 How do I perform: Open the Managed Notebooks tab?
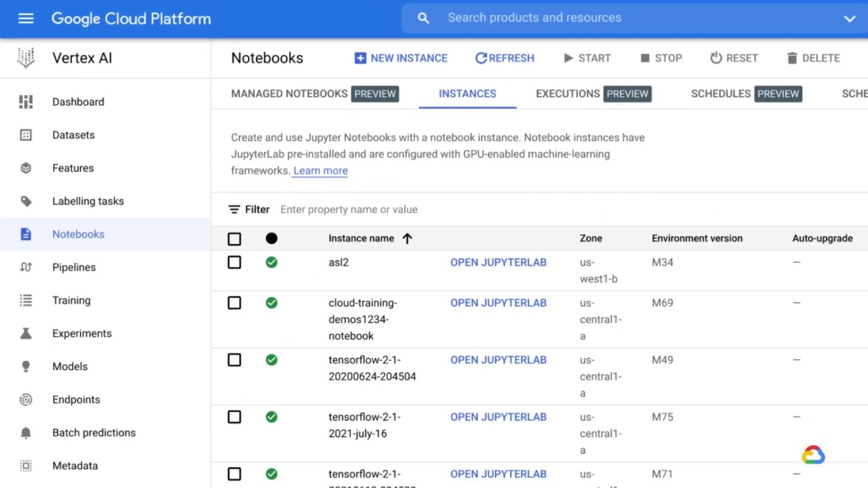coord(315,94)
